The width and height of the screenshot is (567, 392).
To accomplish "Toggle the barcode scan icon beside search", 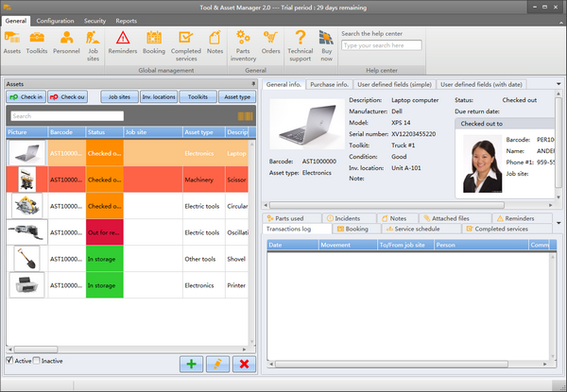I will click(x=246, y=116).
